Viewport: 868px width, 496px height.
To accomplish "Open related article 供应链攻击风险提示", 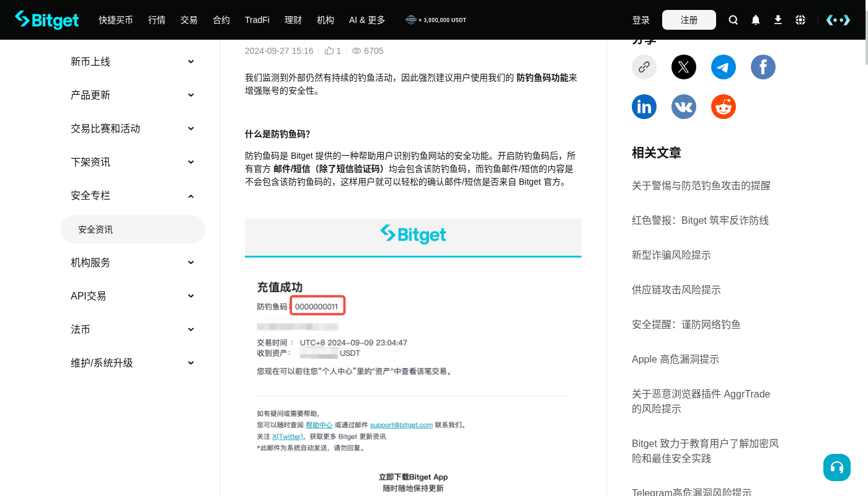I will pyautogui.click(x=676, y=290).
